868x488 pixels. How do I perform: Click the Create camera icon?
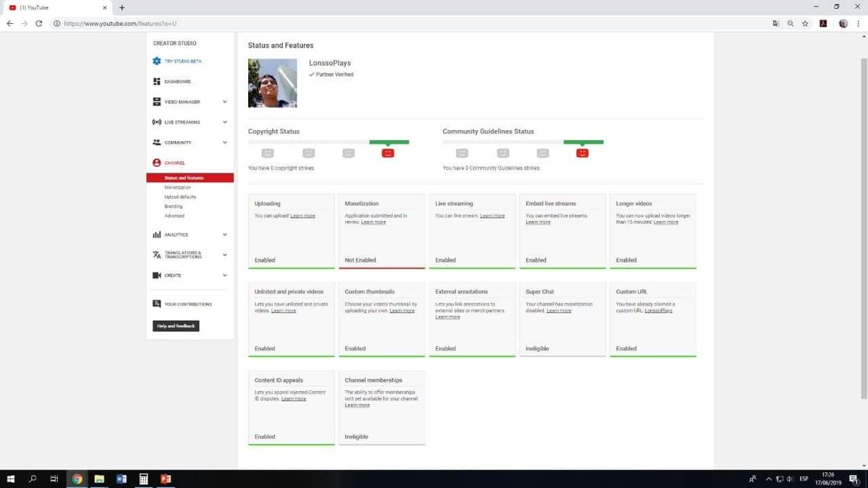pyautogui.click(x=157, y=275)
